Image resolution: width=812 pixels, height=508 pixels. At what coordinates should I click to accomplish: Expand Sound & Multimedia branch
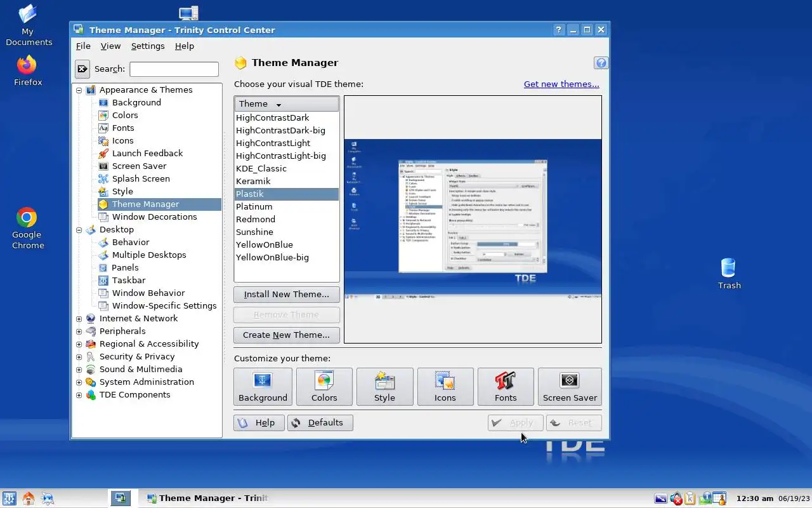[x=79, y=370]
